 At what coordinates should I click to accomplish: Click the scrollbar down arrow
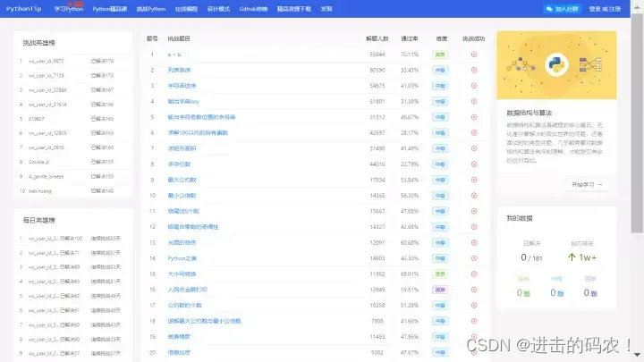coord(637,355)
